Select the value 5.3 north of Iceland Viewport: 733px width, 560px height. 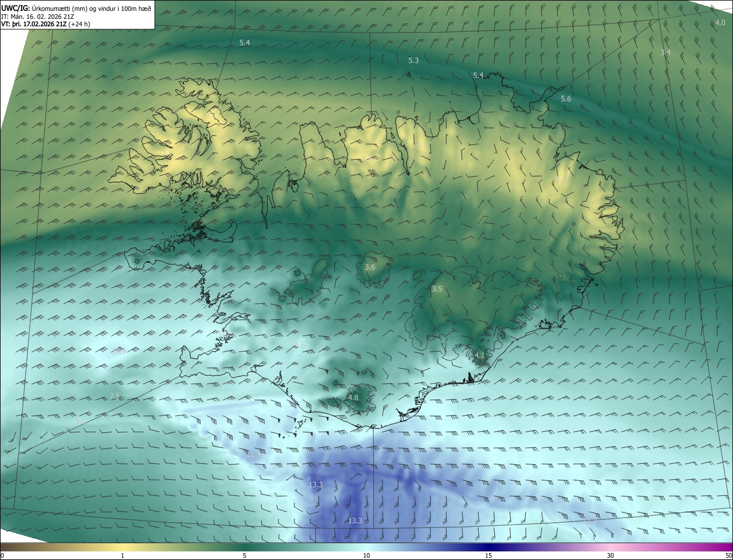pos(413,60)
